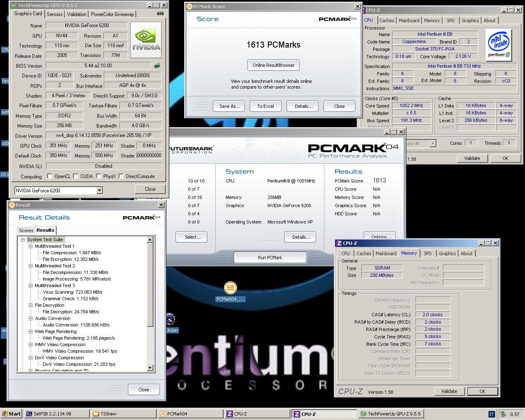Viewport: 525px width, 420px height.
Task: Click Select... in PCMark04 window
Action: pyautogui.click(x=192, y=237)
